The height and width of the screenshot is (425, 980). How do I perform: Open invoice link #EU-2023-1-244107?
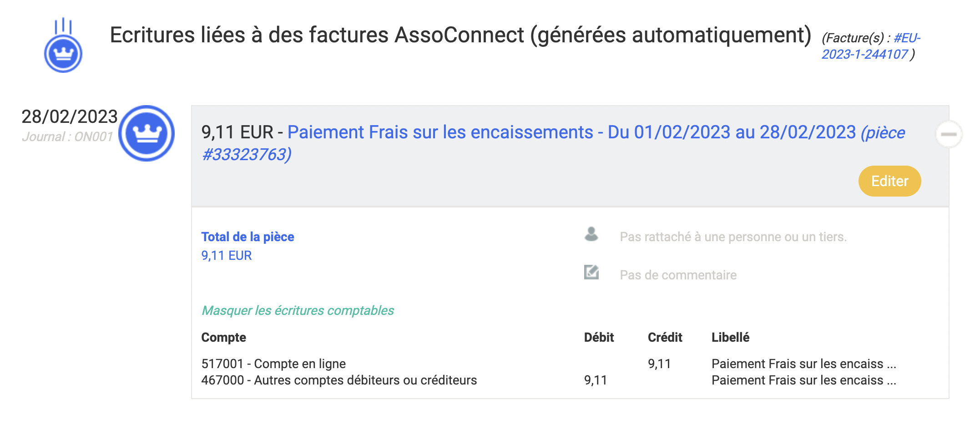click(871, 46)
